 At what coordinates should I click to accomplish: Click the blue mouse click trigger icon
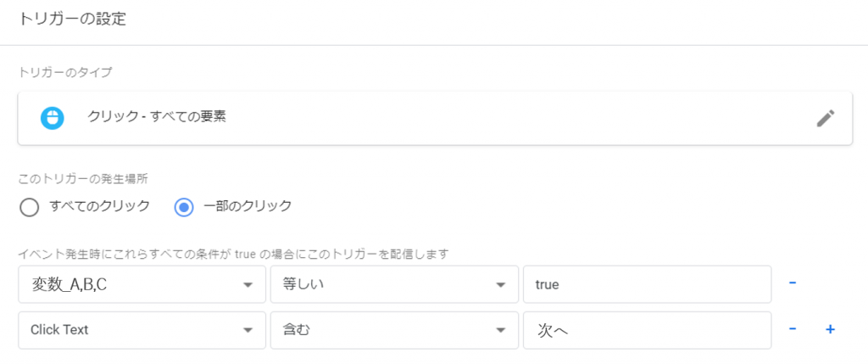(52, 118)
